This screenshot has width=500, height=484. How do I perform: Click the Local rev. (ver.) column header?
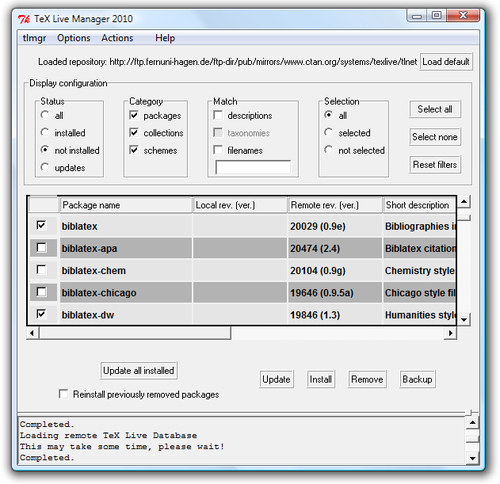(x=240, y=205)
